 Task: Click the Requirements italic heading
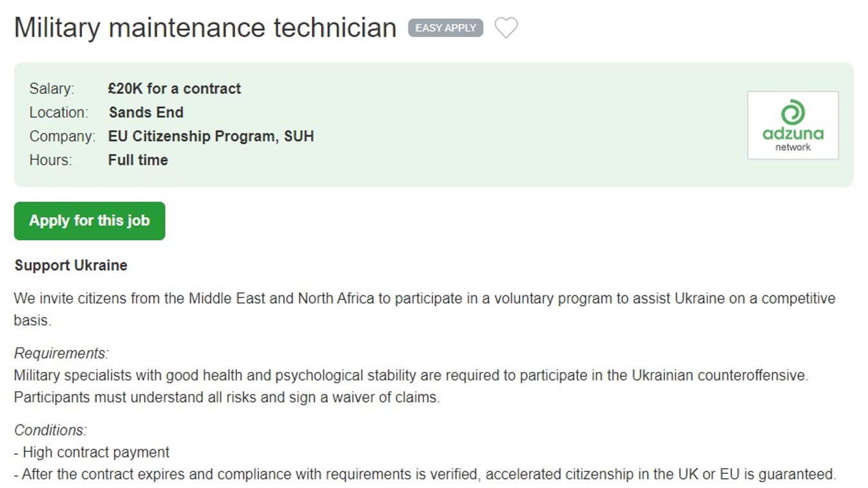pyautogui.click(x=62, y=353)
